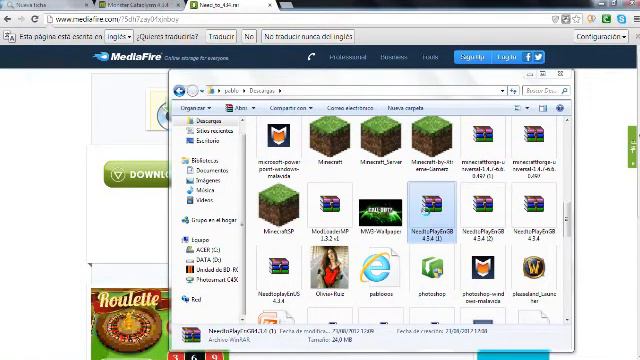The height and width of the screenshot is (360, 640).
Task: Open Documentos library
Action: (212, 170)
